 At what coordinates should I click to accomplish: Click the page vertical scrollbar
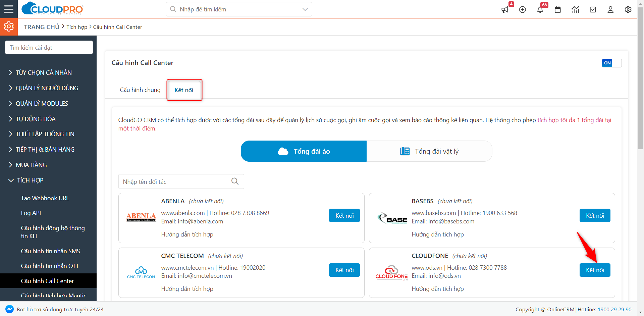pyautogui.click(x=640, y=79)
